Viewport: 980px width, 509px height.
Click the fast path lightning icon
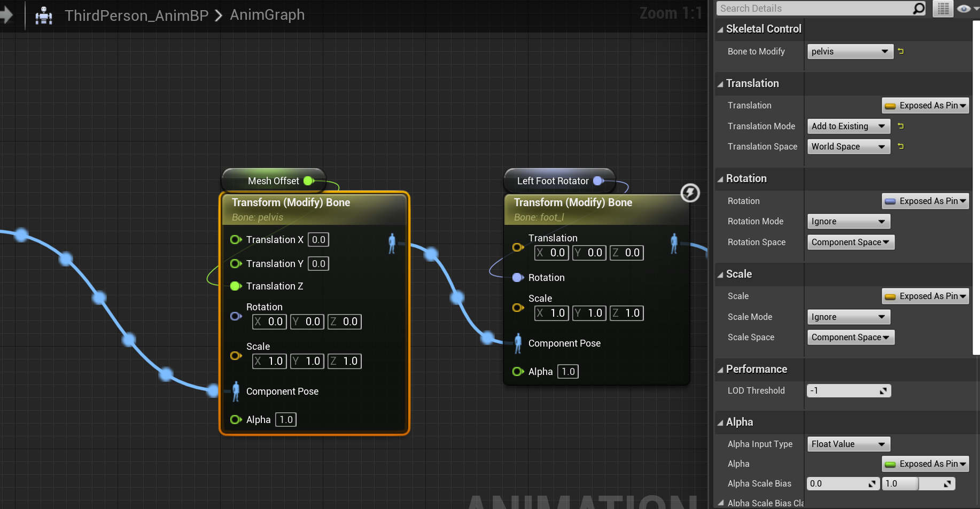point(690,193)
